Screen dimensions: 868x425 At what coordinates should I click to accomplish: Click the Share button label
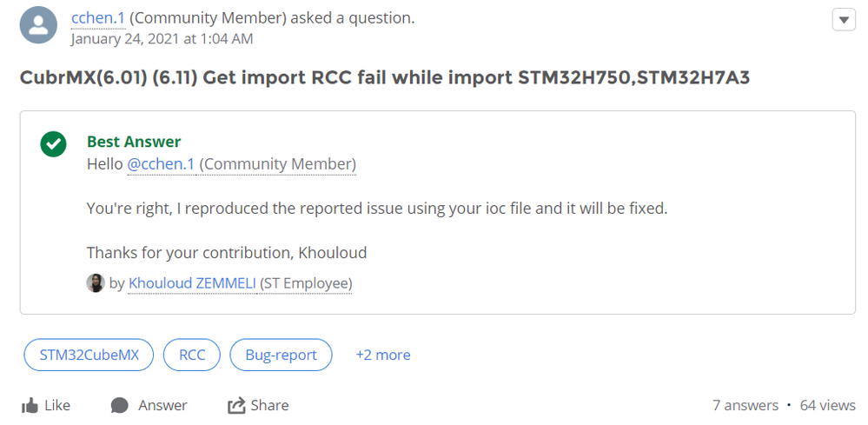coord(269,406)
